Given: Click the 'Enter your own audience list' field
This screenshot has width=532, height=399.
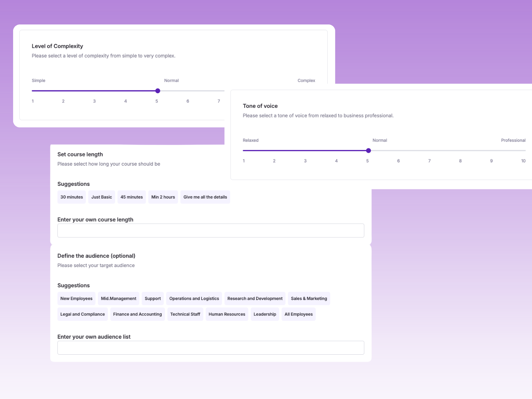Looking at the screenshot, I should coord(211,348).
